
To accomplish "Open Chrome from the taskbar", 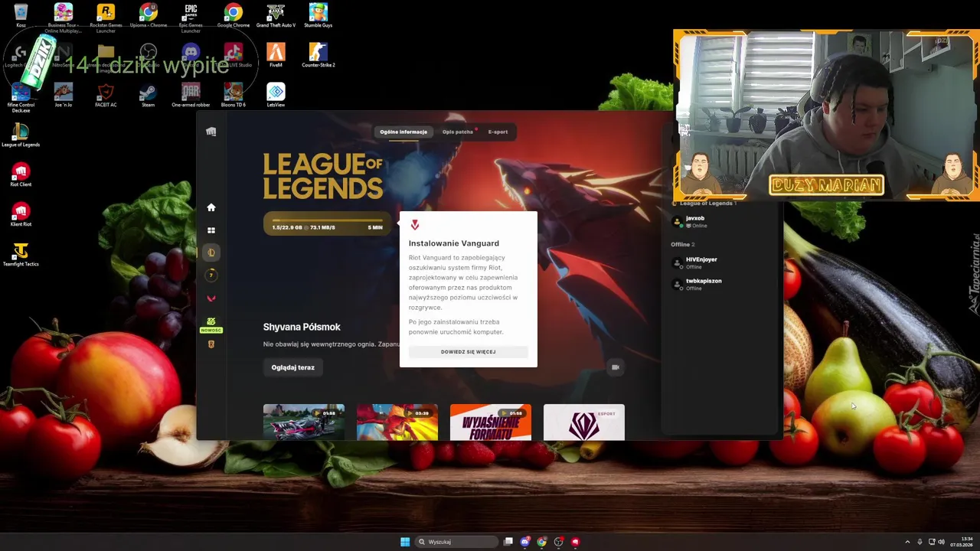I will [541, 542].
